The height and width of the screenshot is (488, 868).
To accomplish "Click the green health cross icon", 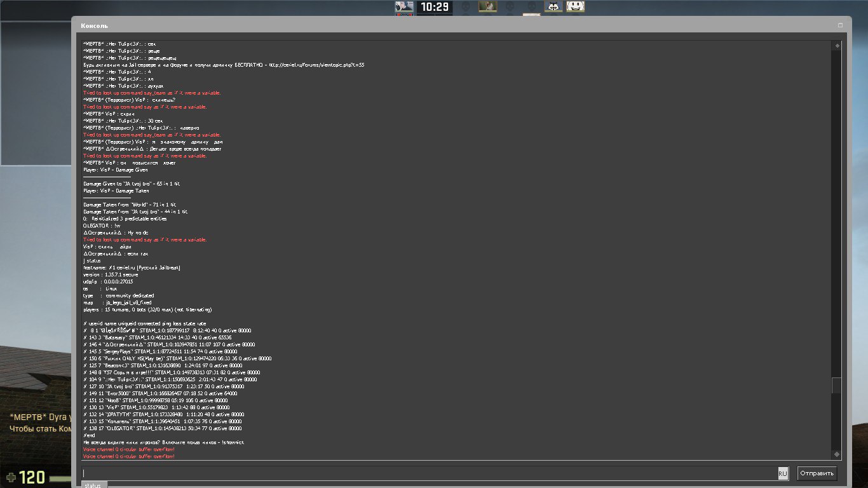I will point(11,477).
